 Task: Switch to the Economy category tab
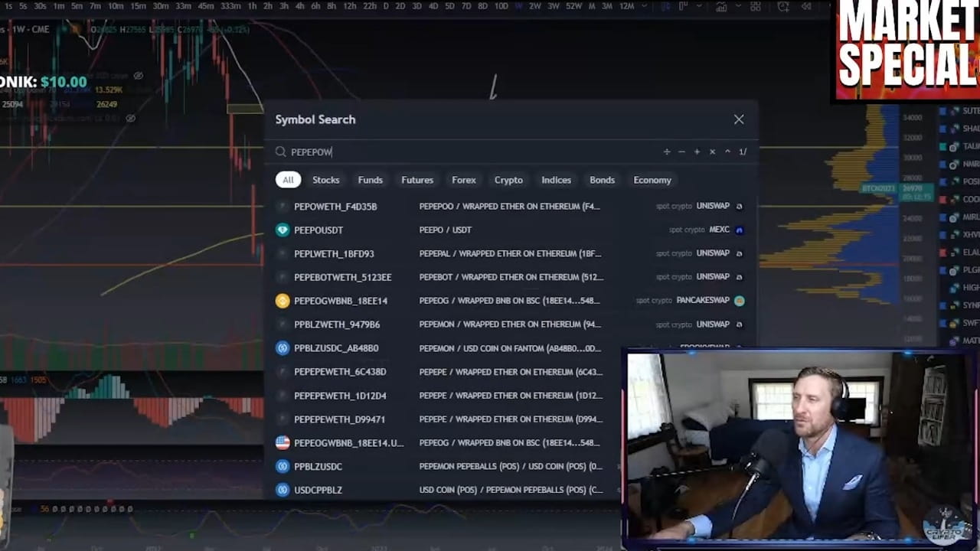[x=652, y=180]
